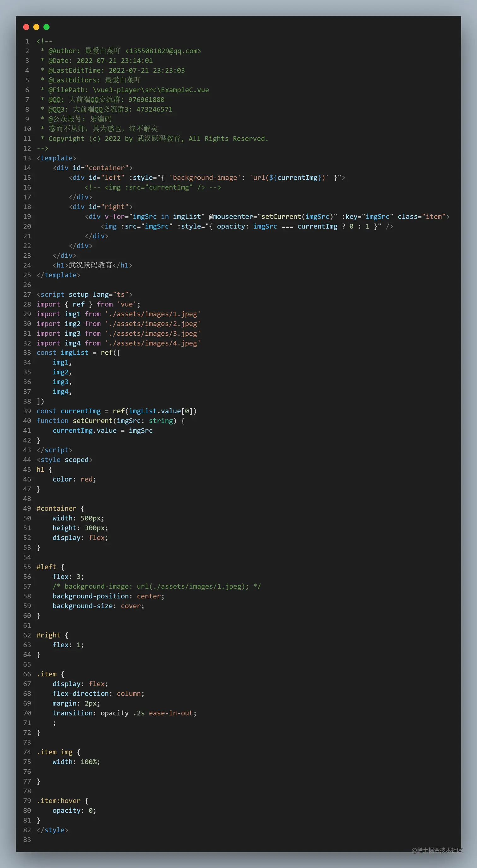Click the "#right {" selector

(x=52, y=636)
